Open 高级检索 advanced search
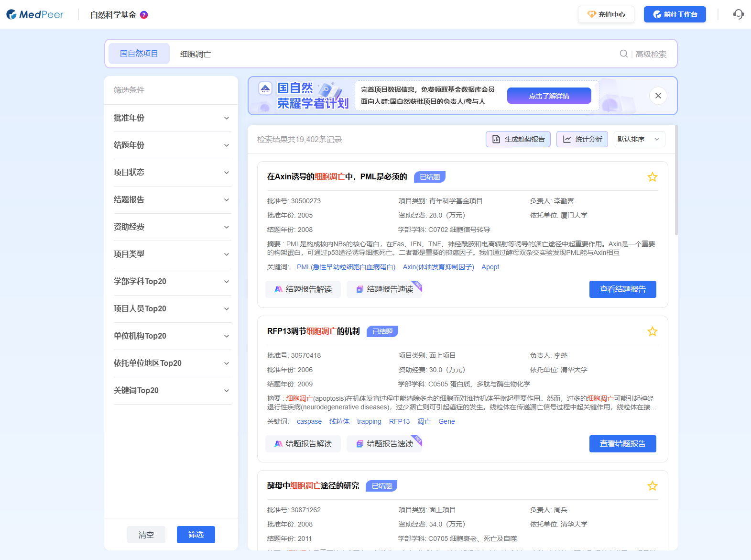751x560 pixels. pos(651,54)
